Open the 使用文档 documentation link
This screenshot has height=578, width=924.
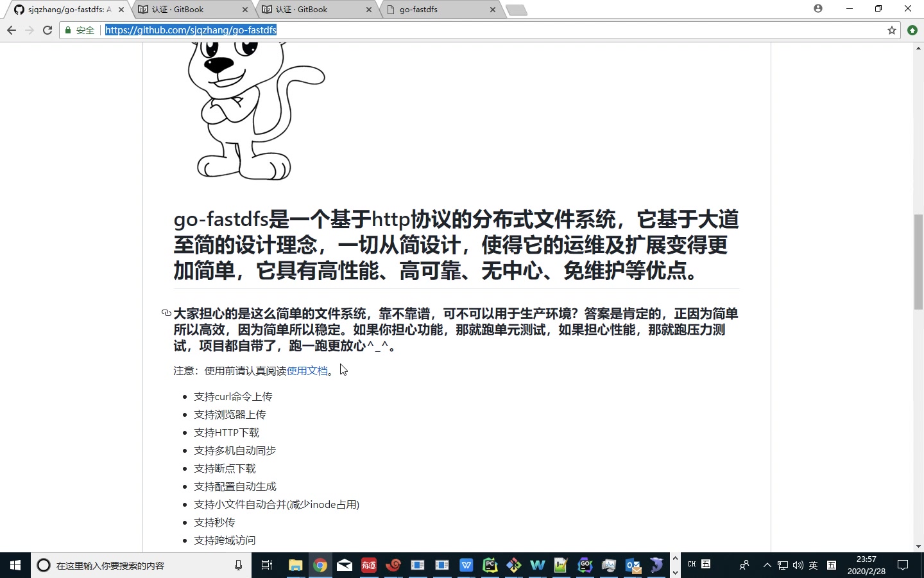[x=307, y=371]
